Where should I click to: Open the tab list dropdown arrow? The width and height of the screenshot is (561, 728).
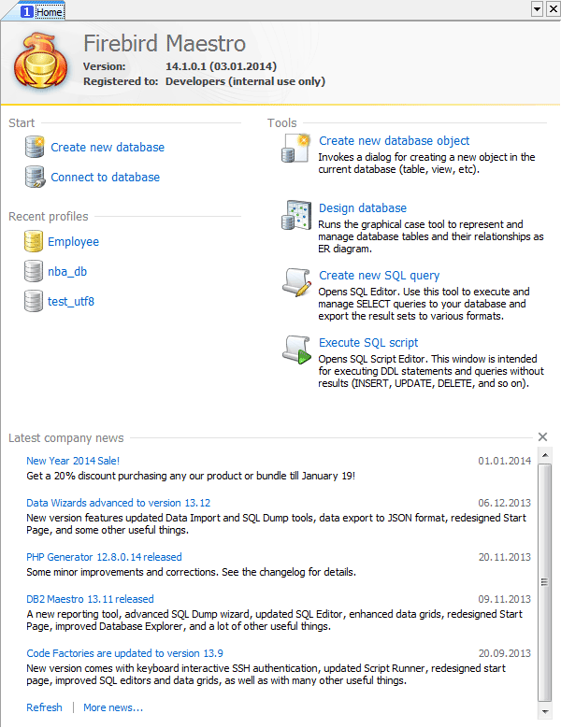pyautogui.click(x=537, y=8)
